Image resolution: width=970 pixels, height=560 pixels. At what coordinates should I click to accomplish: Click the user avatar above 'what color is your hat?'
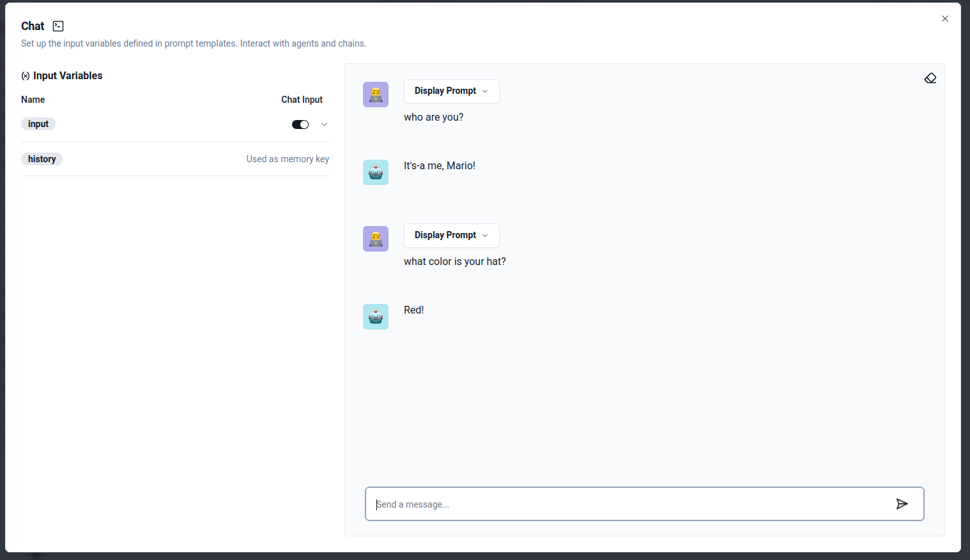(x=375, y=238)
